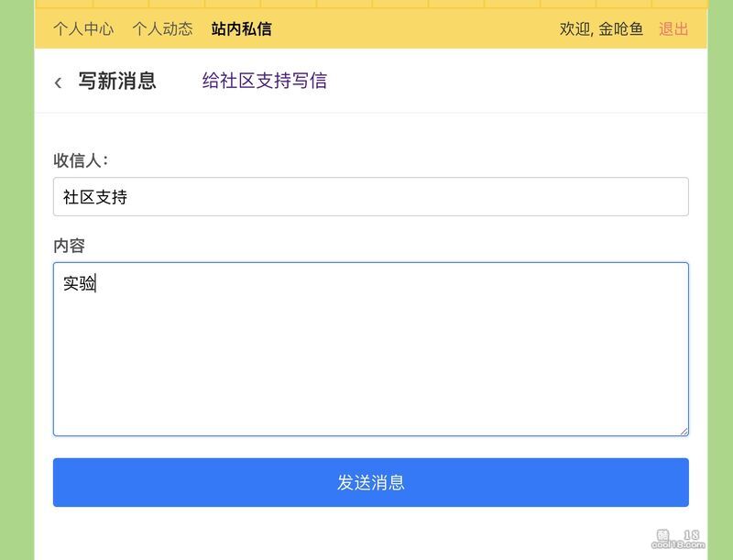Click the back chevron beside 写新消息
Viewport: 733px width, 560px height.
point(59,82)
